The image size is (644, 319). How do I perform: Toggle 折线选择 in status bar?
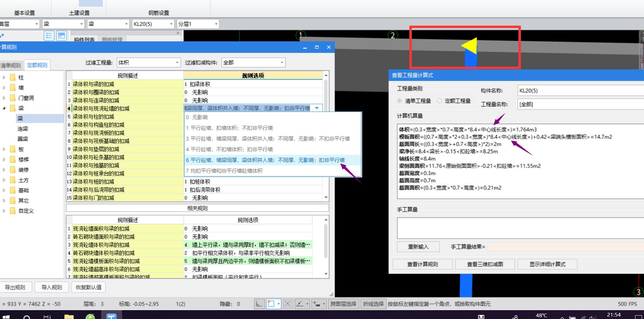[373, 304]
